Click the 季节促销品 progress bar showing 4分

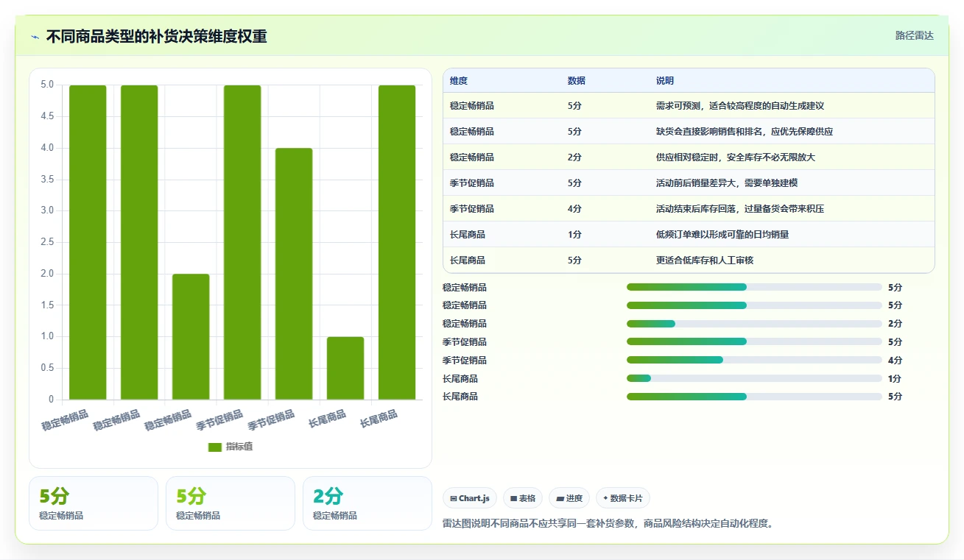(754, 361)
